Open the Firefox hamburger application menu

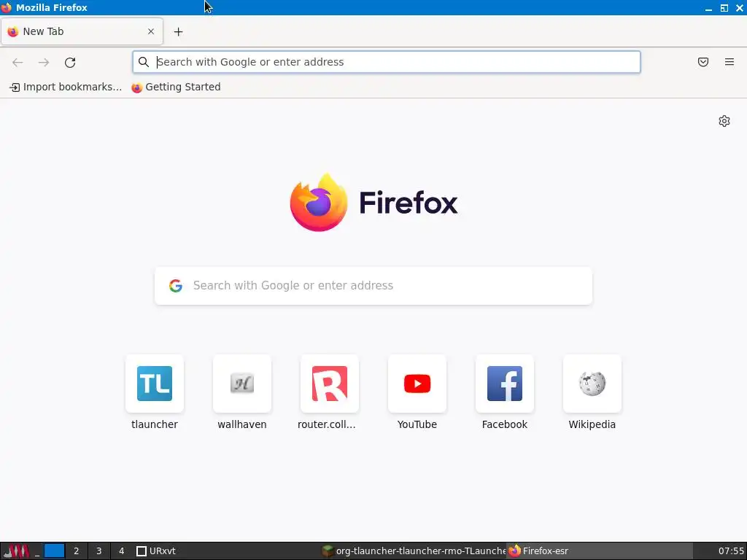click(729, 62)
